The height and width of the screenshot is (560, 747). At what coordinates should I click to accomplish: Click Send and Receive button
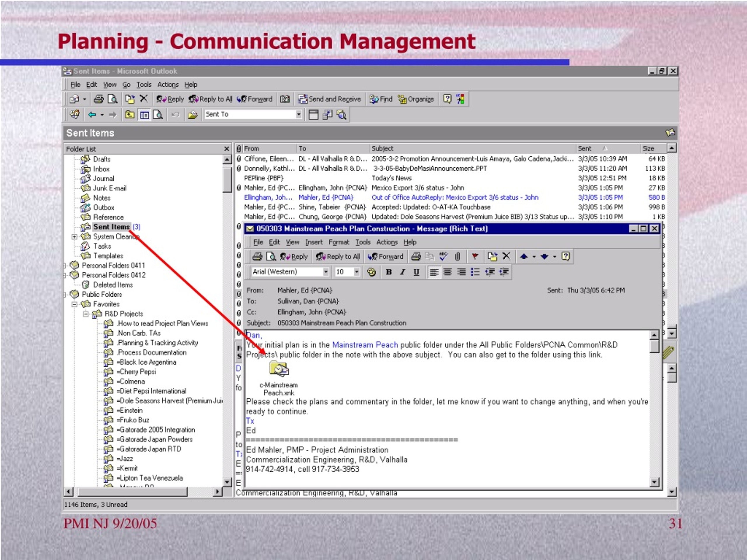(329, 99)
